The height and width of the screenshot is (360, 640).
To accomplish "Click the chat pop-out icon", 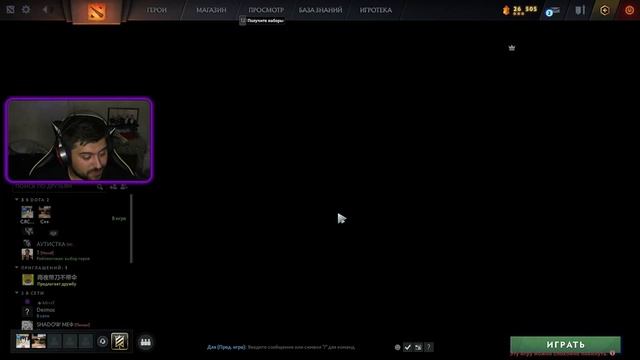I will pyautogui.click(x=418, y=347).
